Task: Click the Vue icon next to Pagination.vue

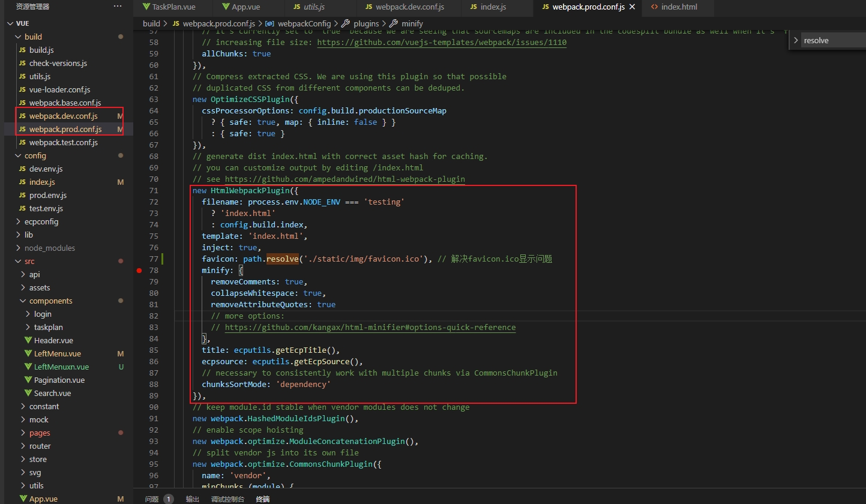Action: point(28,380)
